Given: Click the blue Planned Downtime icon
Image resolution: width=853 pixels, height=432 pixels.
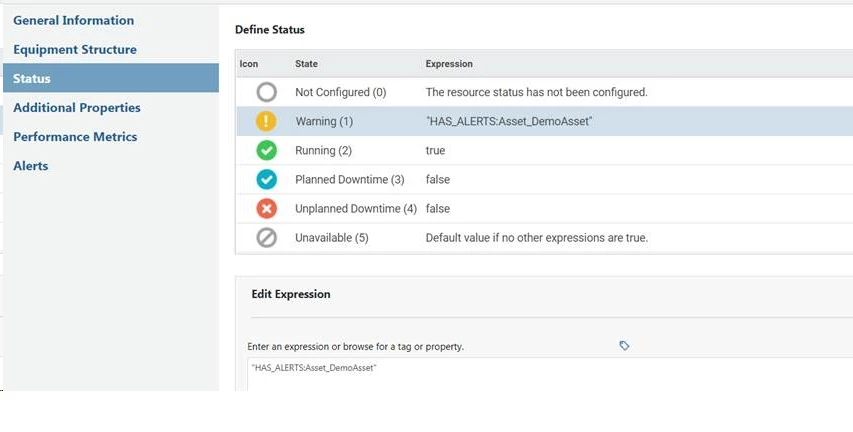Looking at the screenshot, I should [x=266, y=179].
